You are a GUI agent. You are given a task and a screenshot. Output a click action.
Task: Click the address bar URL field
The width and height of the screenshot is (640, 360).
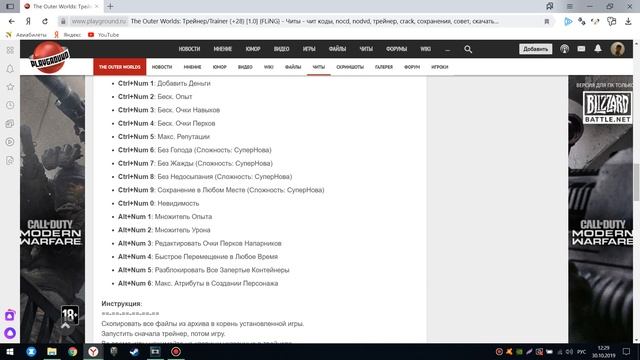click(306, 21)
